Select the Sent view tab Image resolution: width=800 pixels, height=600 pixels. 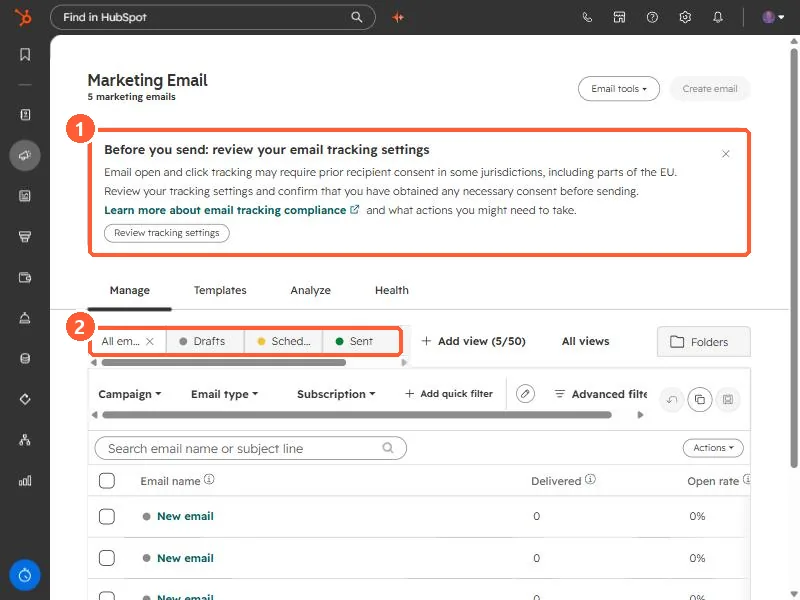tap(361, 341)
